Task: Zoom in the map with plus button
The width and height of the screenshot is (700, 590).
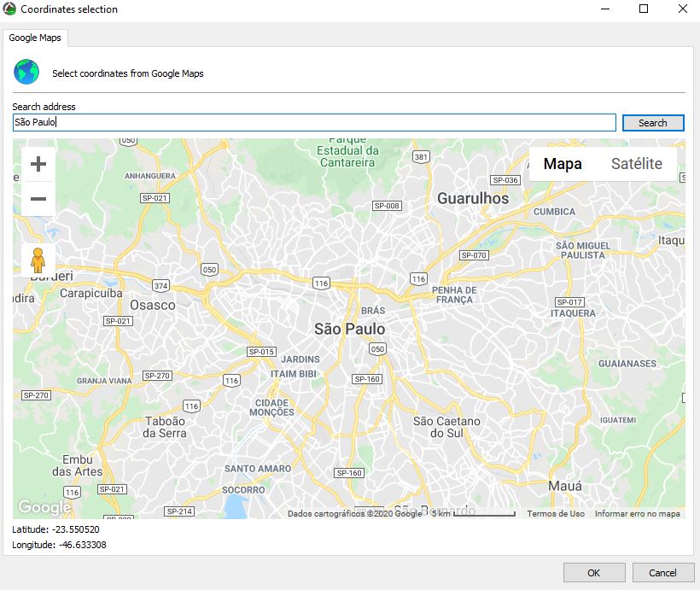Action: (x=38, y=164)
